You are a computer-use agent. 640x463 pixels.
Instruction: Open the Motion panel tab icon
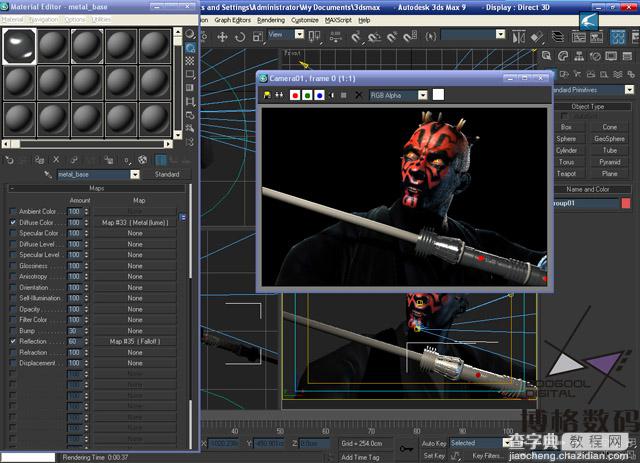595,56
